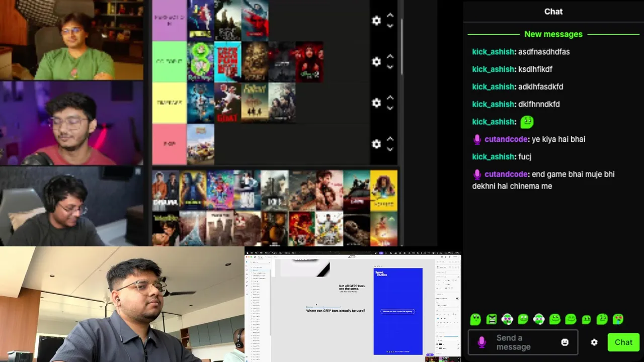Open settings gear for green tier row
This screenshot has height=362, width=644.
click(x=376, y=61)
